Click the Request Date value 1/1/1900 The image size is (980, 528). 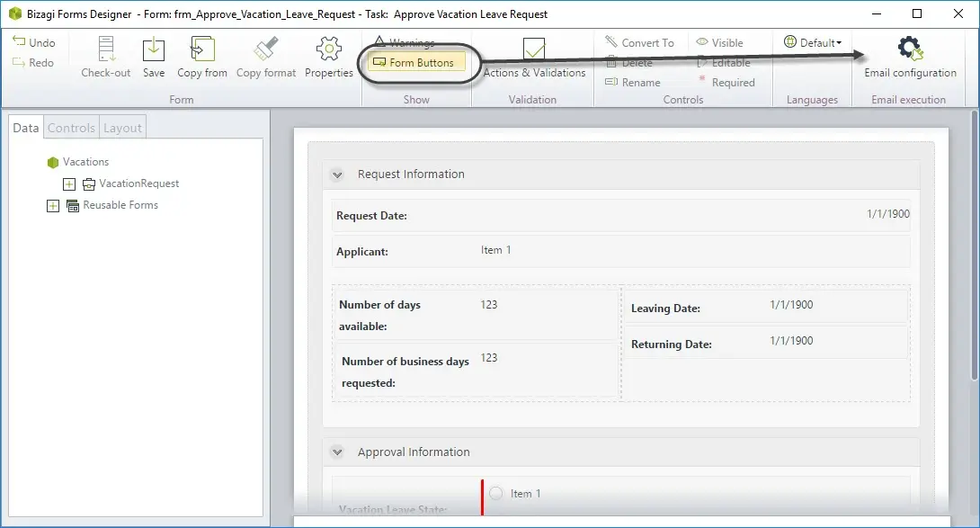tap(887, 214)
